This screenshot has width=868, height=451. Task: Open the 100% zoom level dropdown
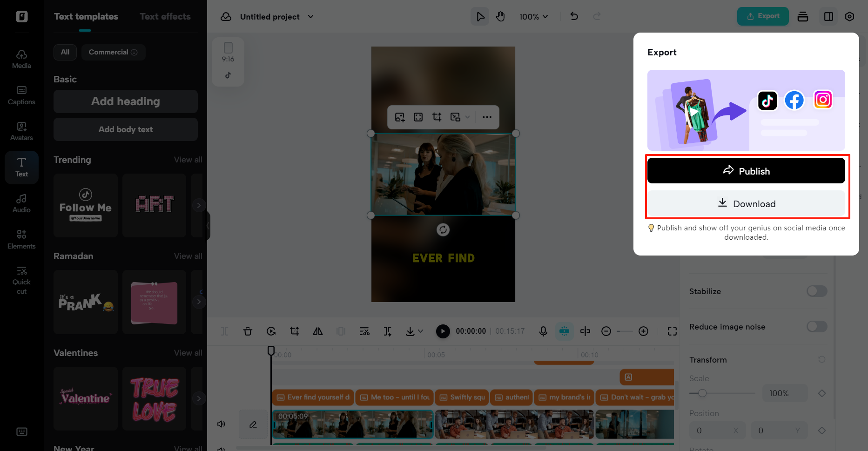coord(533,16)
